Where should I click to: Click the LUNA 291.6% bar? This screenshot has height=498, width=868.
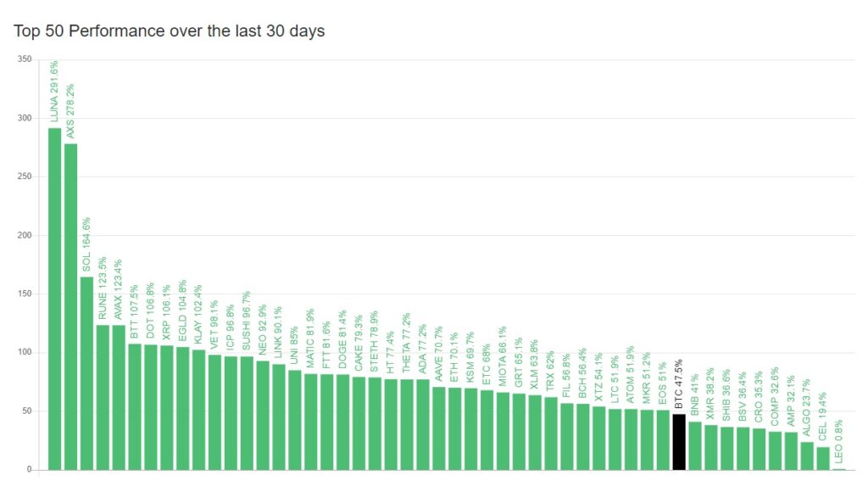pos(54,299)
